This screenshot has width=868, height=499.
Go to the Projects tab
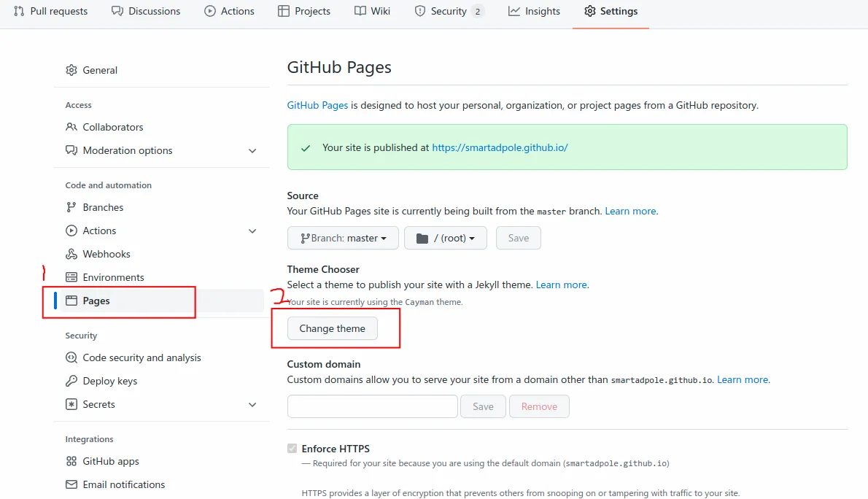click(x=304, y=11)
